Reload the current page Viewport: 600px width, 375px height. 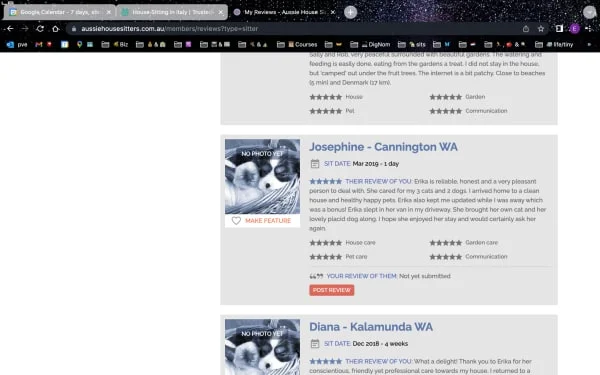40,29
